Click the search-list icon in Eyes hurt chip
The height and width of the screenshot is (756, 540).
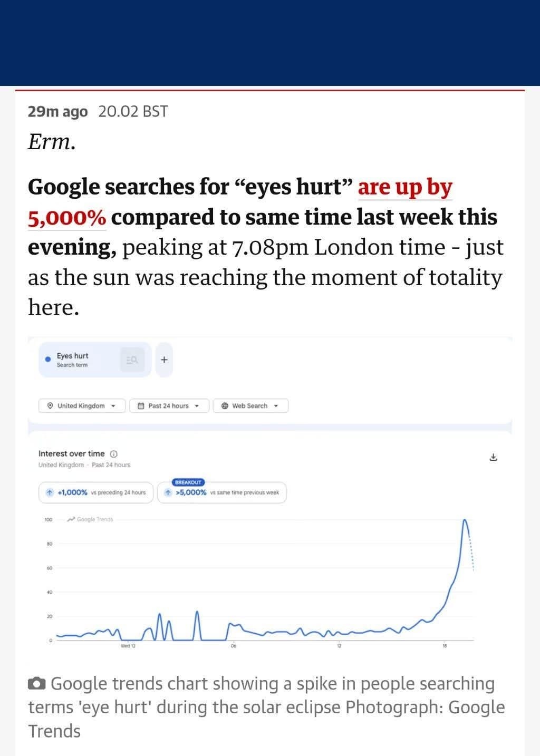pyautogui.click(x=132, y=360)
